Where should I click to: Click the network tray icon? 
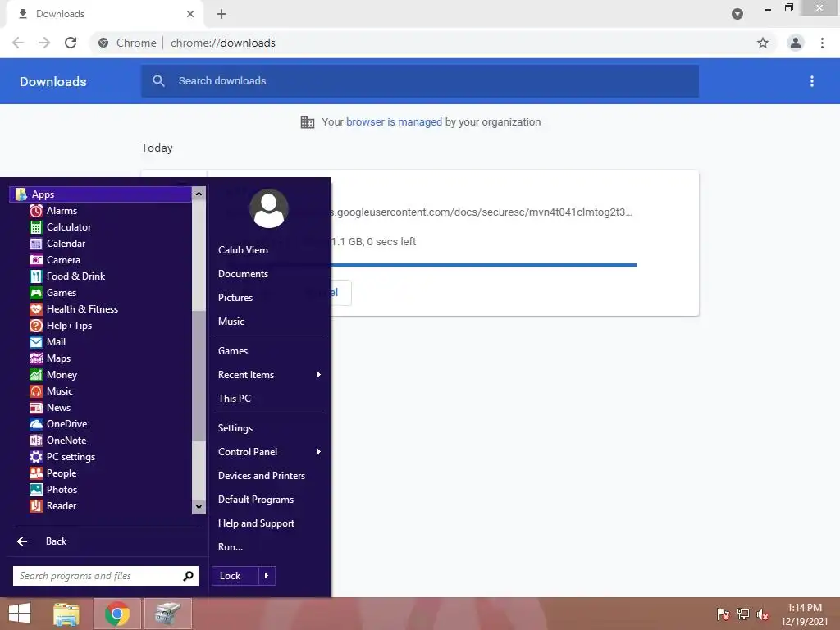743,614
